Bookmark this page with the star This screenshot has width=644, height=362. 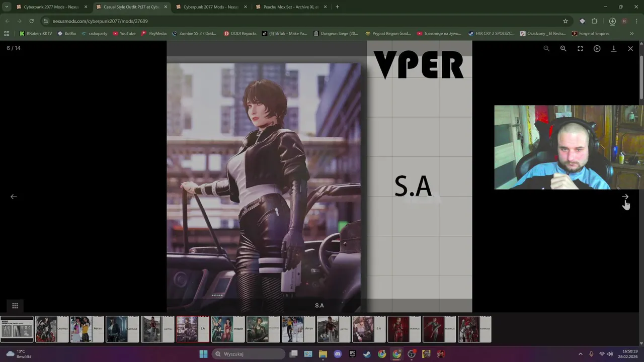566,21
